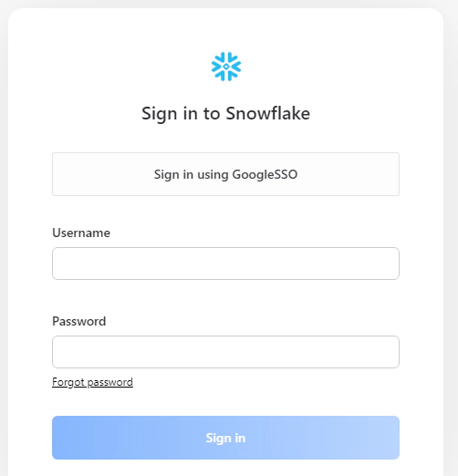Click the word "Snowflake" in the heading

(268, 113)
